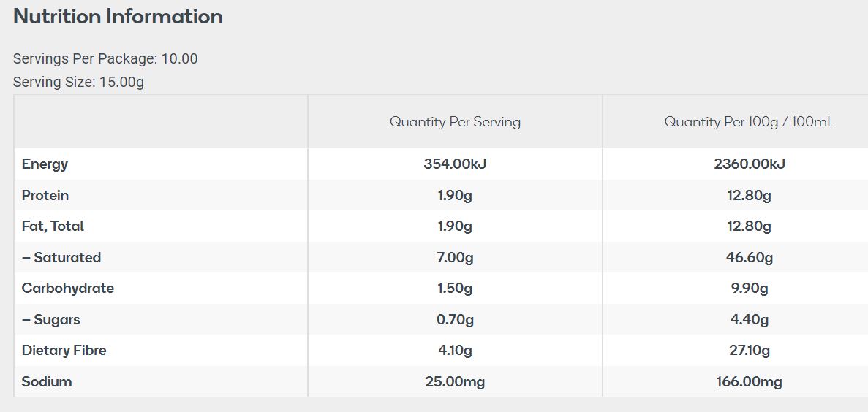This screenshot has width=868, height=412.
Task: Click the Dietary Fibre row label
Action: 64,351
